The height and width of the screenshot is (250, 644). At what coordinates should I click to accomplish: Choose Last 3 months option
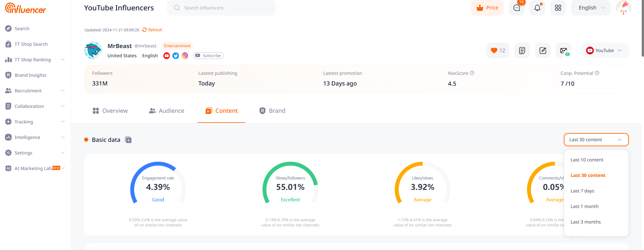(x=586, y=222)
